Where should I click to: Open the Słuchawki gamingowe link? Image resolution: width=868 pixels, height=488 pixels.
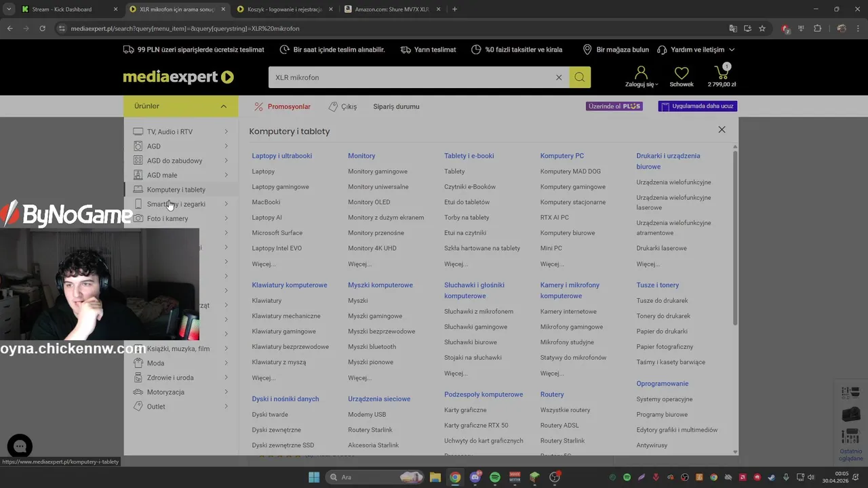tap(475, 327)
